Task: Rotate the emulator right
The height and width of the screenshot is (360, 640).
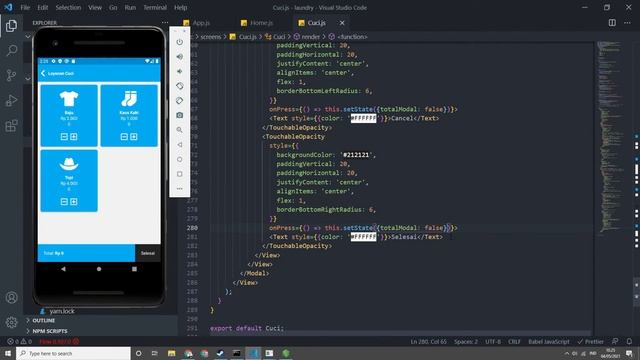Action: coord(180,101)
